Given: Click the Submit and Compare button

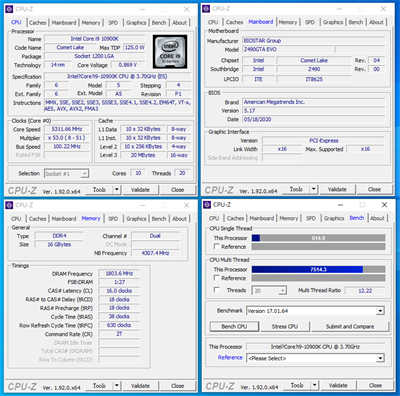Looking at the screenshot, I should 350,327.
